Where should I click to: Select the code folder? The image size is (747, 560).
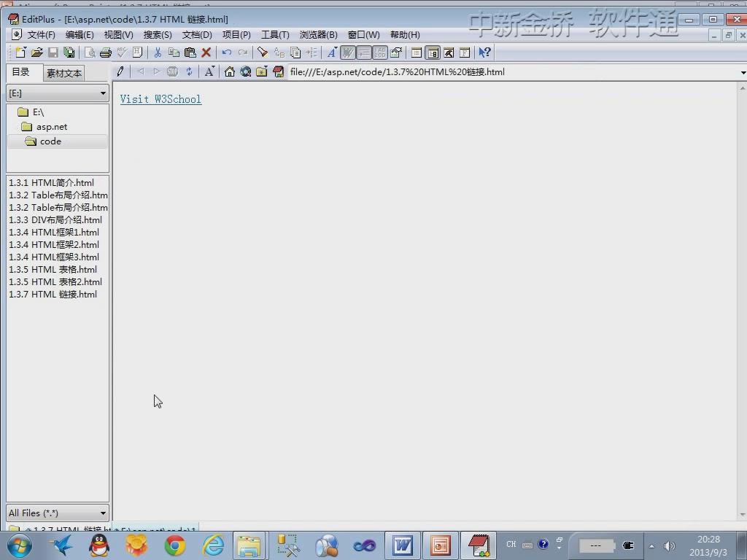[x=58, y=141]
